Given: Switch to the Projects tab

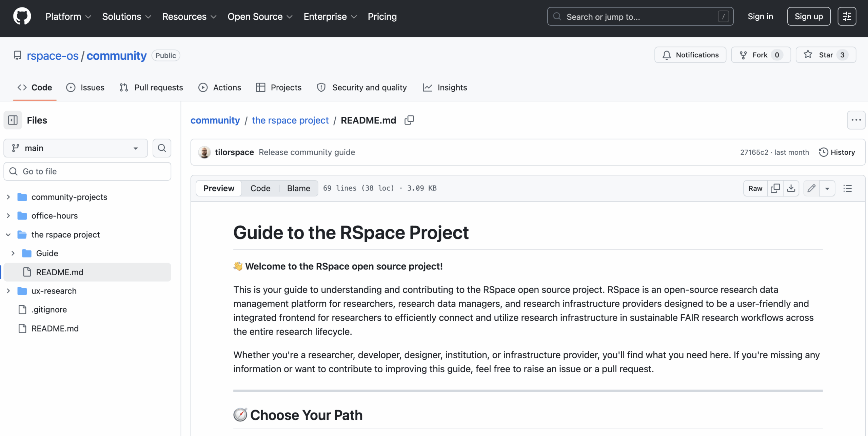Looking at the screenshot, I should click(279, 87).
